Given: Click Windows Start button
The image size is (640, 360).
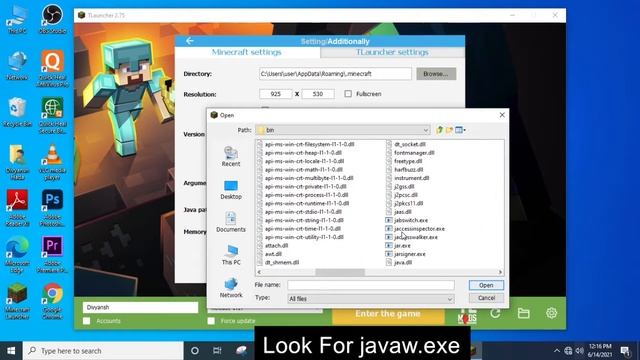Looking at the screenshot, I should 11,351.
